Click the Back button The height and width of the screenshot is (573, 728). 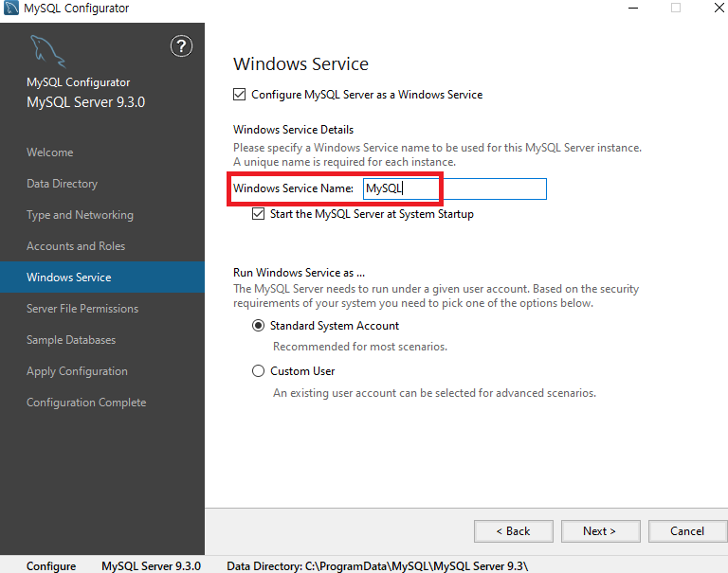514,531
